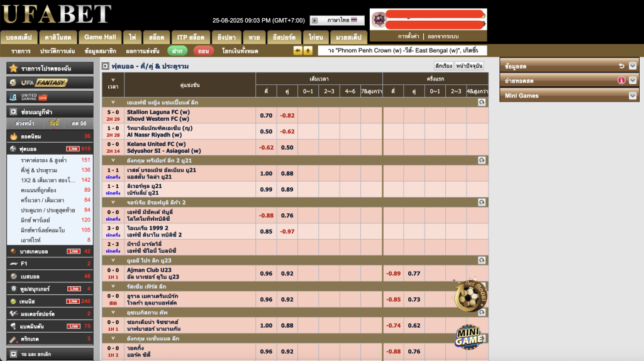Open the ภาษาไทย language dropdown
The image size is (644, 361).
(337, 21)
